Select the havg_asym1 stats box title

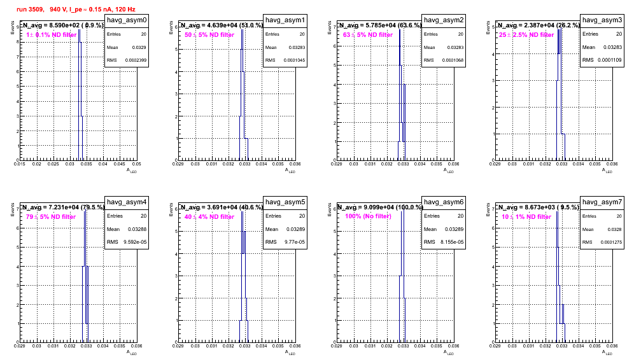click(285, 20)
